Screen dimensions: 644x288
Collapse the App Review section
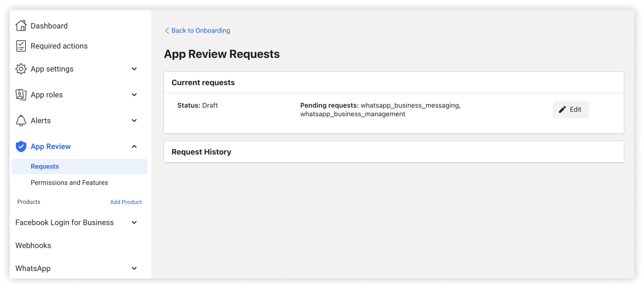134,146
